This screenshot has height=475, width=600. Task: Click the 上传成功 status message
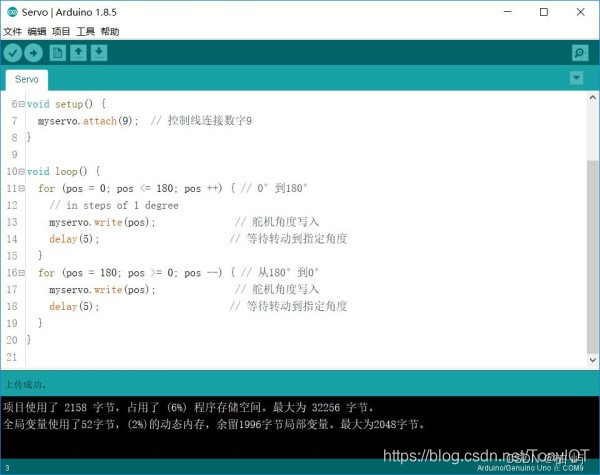[x=26, y=384]
